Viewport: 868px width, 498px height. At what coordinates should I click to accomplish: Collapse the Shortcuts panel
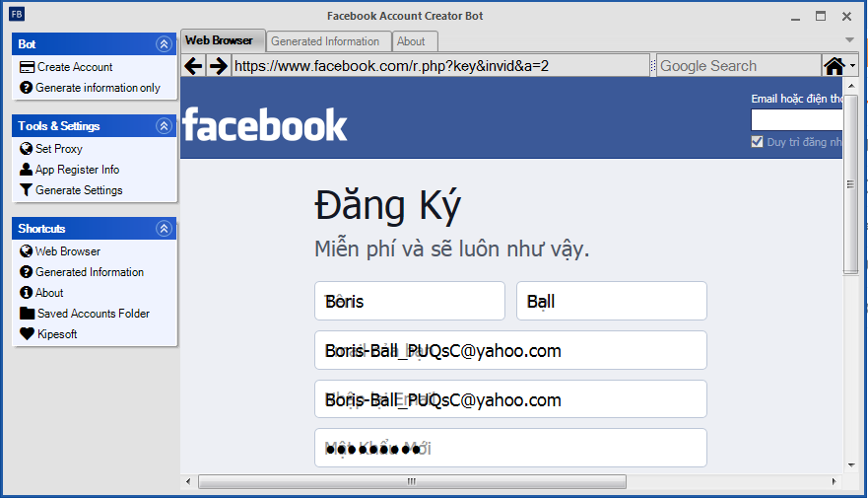coord(164,228)
